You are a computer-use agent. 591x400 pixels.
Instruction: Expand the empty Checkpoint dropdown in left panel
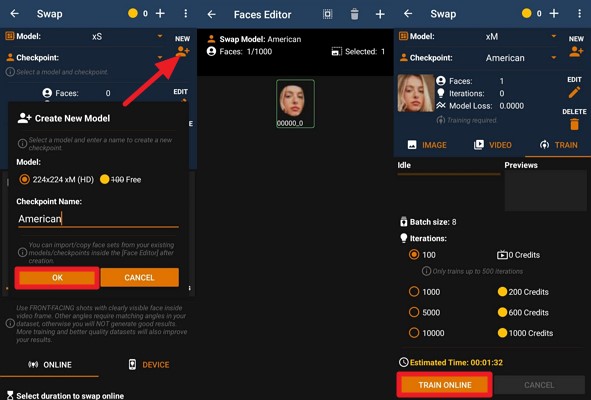coord(160,58)
